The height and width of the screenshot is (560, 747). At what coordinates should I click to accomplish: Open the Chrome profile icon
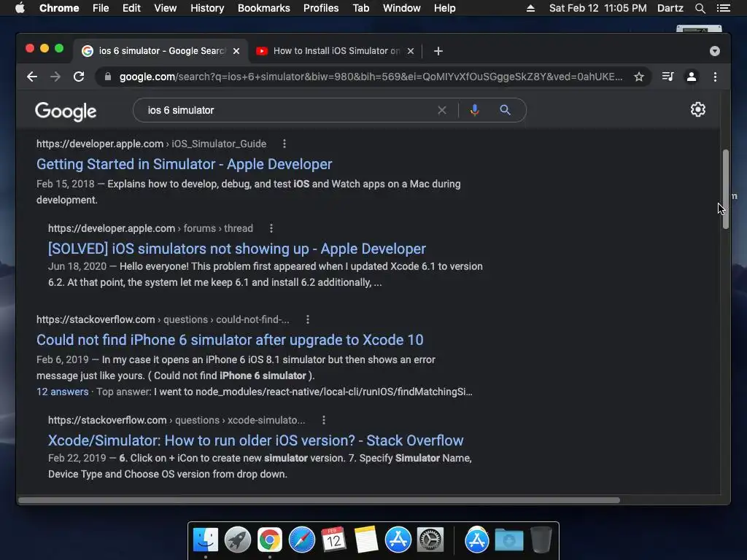tap(692, 77)
